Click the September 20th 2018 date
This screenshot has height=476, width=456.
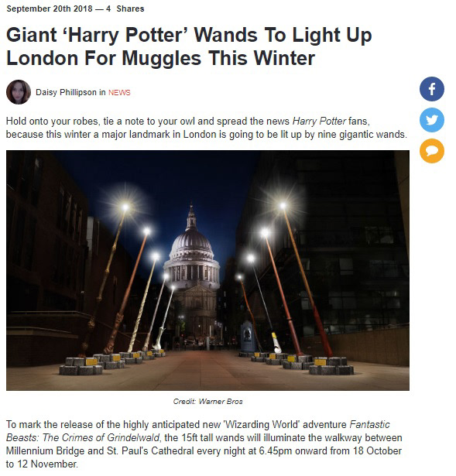[x=50, y=9]
